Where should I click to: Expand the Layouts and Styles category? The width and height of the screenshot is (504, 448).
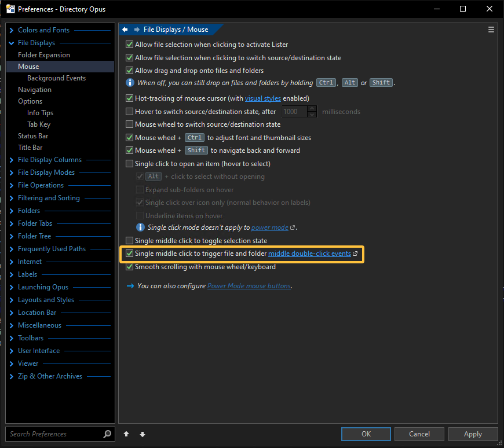(12, 300)
